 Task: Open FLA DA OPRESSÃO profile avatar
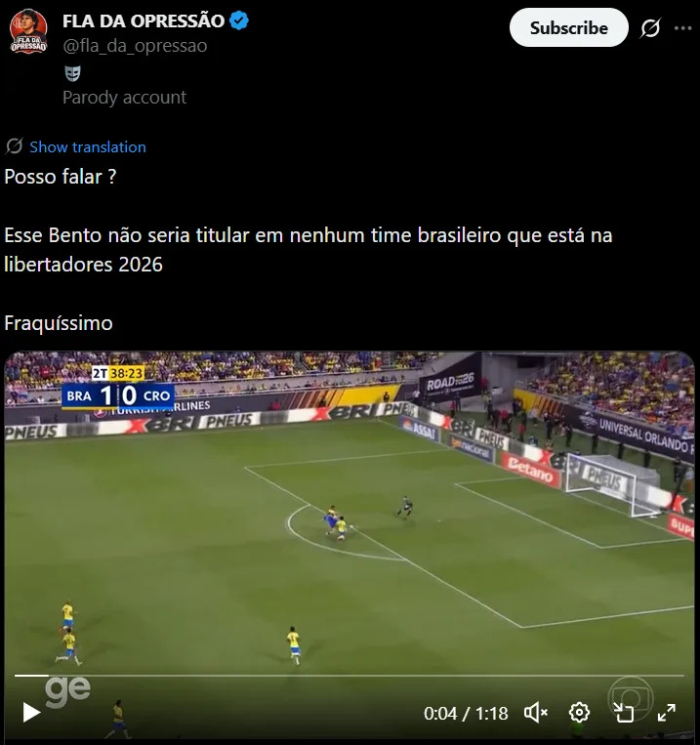[28, 31]
